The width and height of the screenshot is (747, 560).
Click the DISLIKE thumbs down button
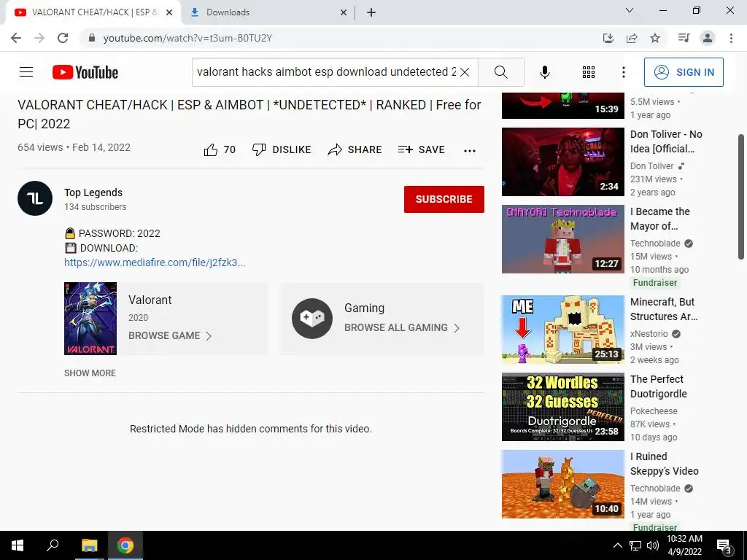click(x=282, y=149)
